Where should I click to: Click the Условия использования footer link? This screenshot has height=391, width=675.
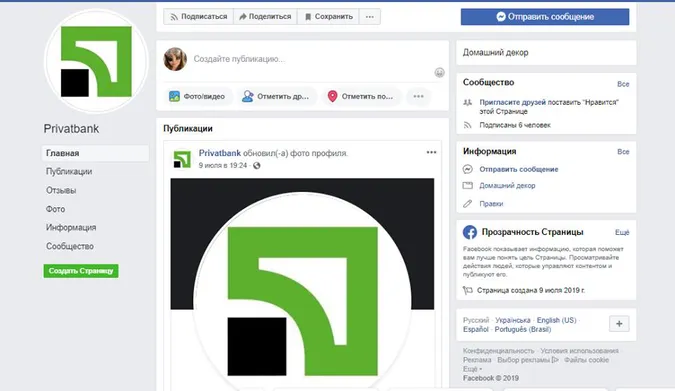pos(579,351)
